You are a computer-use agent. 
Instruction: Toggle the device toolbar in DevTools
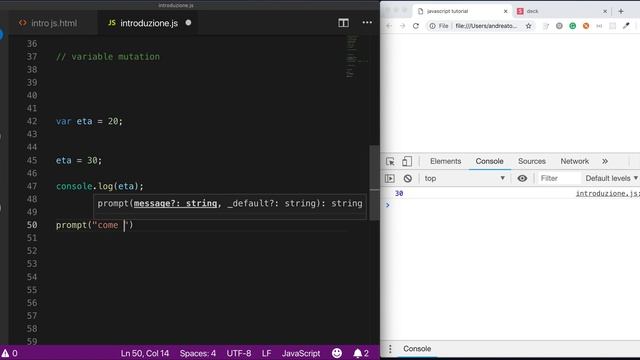click(407, 162)
